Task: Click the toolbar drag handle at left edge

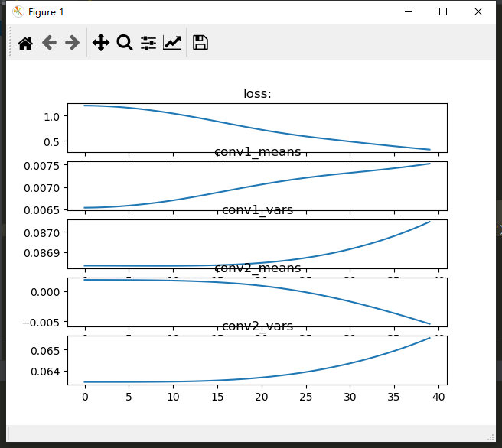Action: pyautogui.click(x=10, y=42)
